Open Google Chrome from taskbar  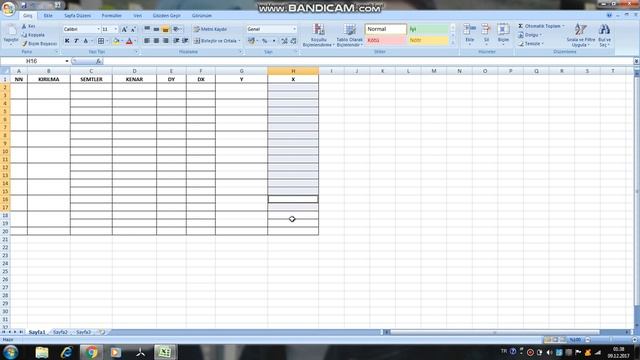point(91,352)
